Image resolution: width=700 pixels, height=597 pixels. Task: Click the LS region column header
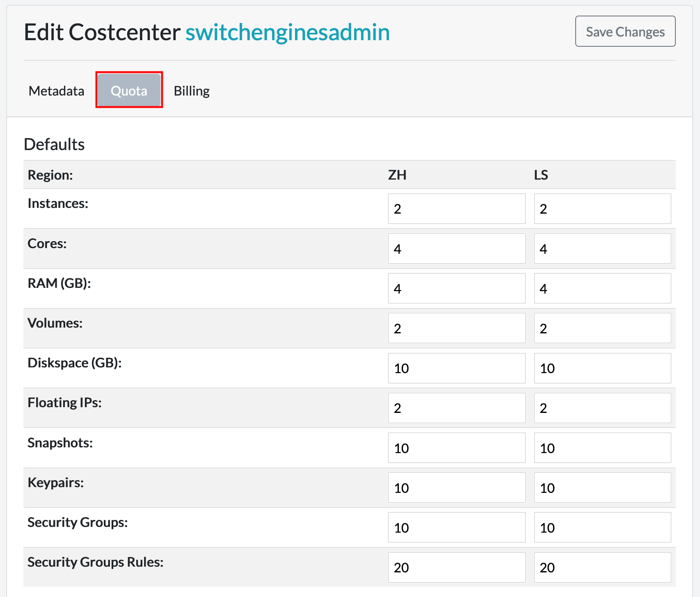541,175
